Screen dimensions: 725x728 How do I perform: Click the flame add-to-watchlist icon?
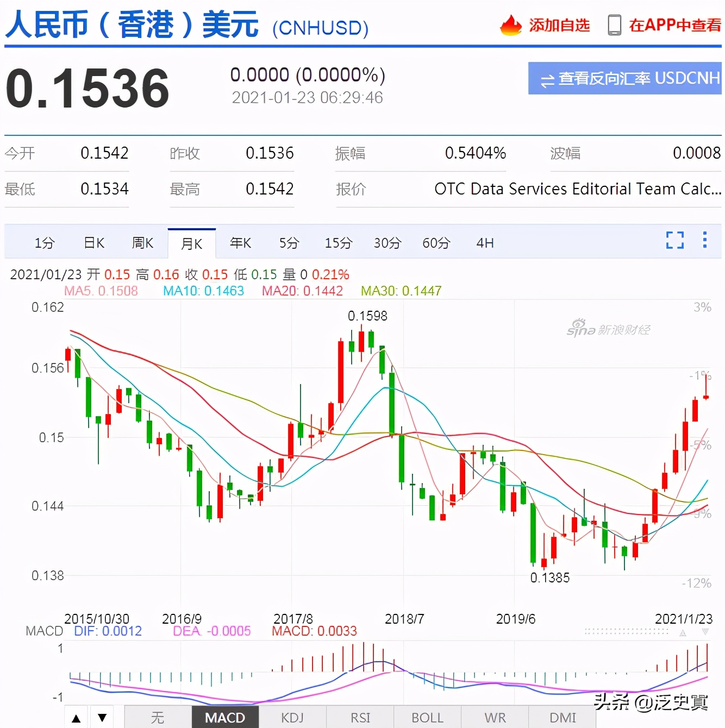pyautogui.click(x=510, y=25)
